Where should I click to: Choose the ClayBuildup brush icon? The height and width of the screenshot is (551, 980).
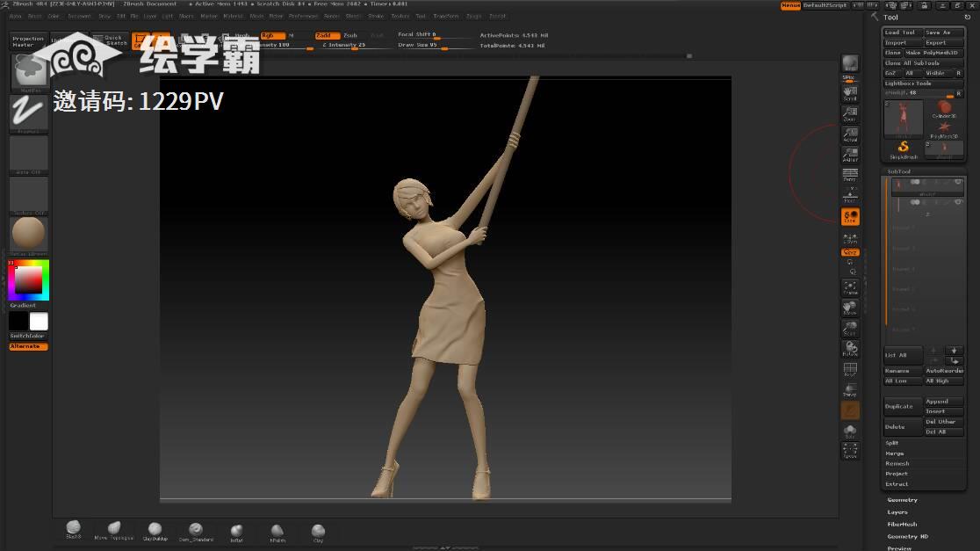(155, 531)
